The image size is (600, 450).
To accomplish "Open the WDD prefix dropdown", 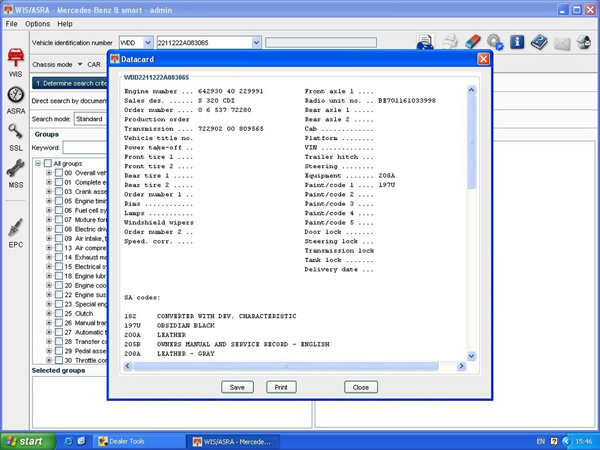I will pos(148,43).
